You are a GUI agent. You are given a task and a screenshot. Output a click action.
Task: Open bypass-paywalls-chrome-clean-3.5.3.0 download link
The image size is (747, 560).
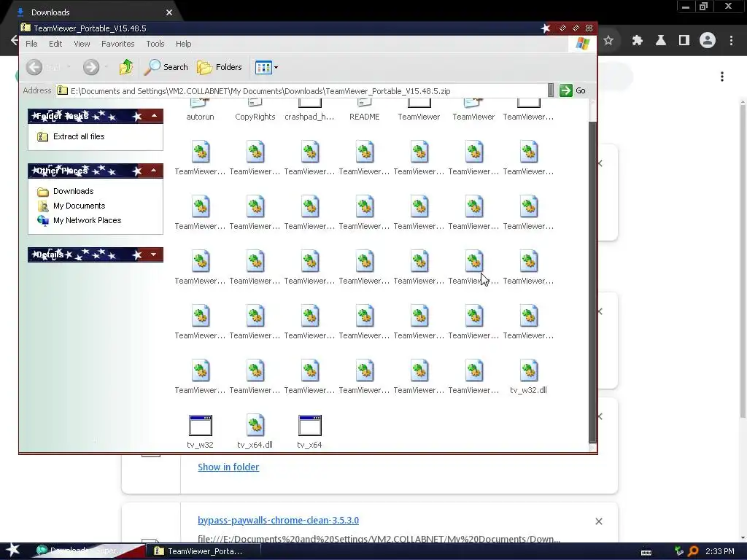click(278, 521)
